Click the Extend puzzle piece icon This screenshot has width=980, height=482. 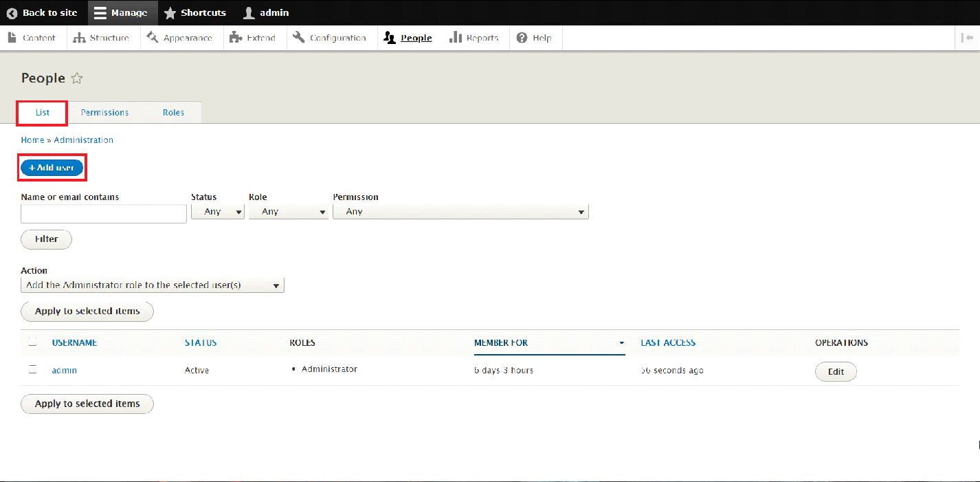(236, 38)
